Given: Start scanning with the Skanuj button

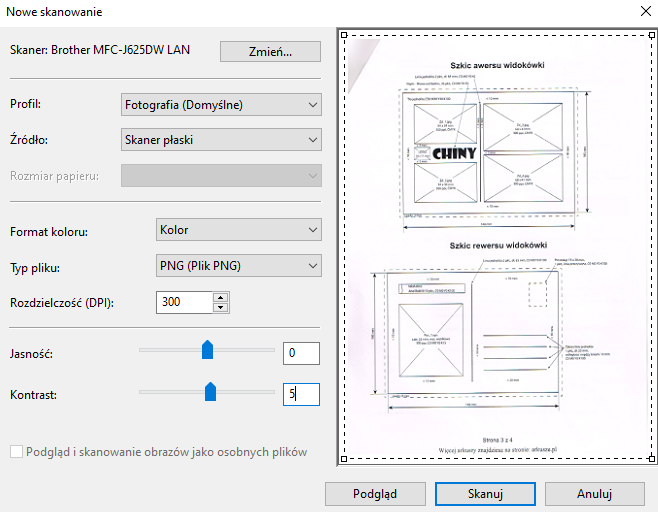Looking at the screenshot, I should pos(481,494).
